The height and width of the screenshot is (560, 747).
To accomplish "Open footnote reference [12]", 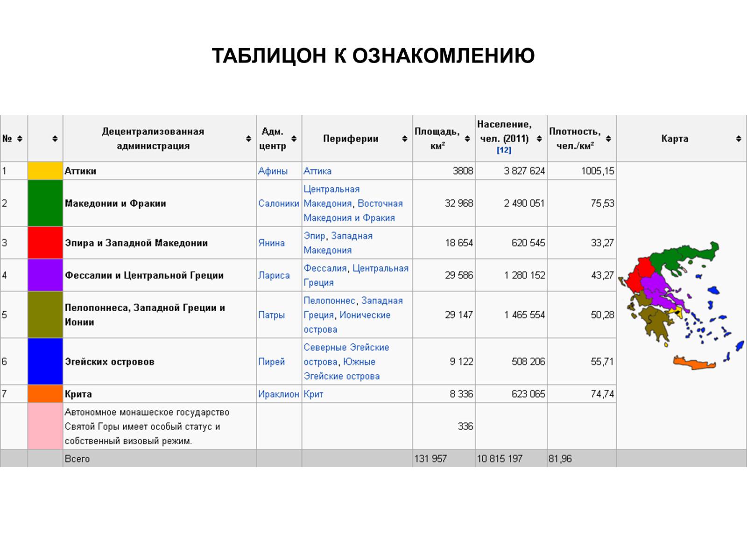I will click(x=504, y=150).
